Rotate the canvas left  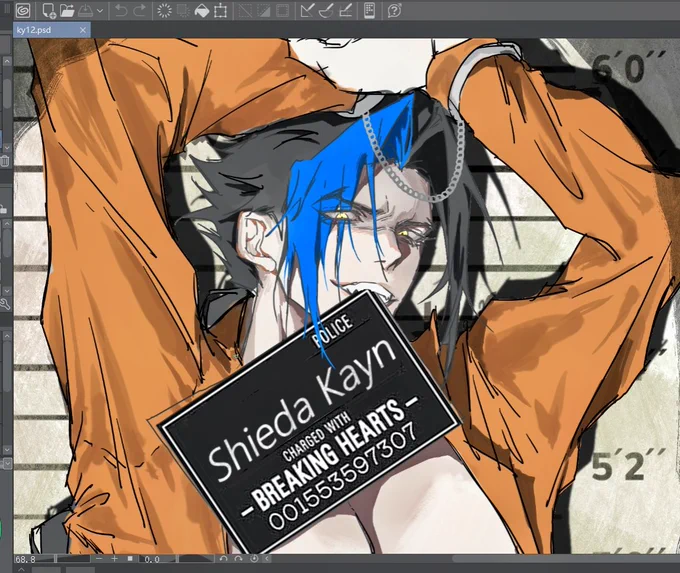(x=223, y=559)
